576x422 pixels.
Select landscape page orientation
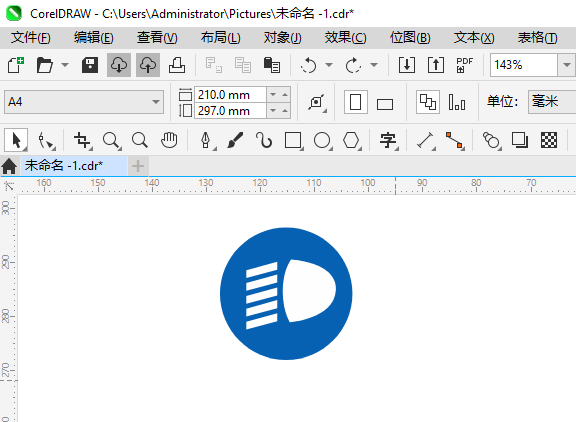click(385, 104)
